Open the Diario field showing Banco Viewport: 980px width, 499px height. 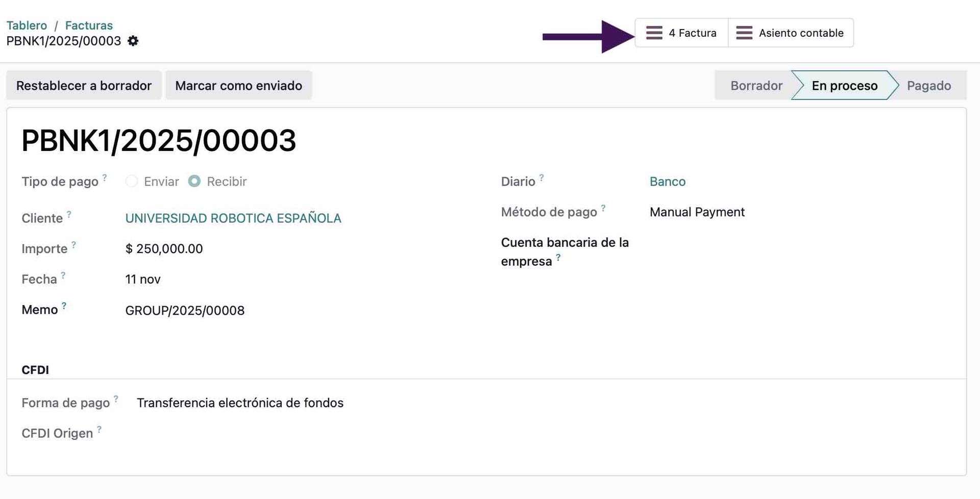667,181
